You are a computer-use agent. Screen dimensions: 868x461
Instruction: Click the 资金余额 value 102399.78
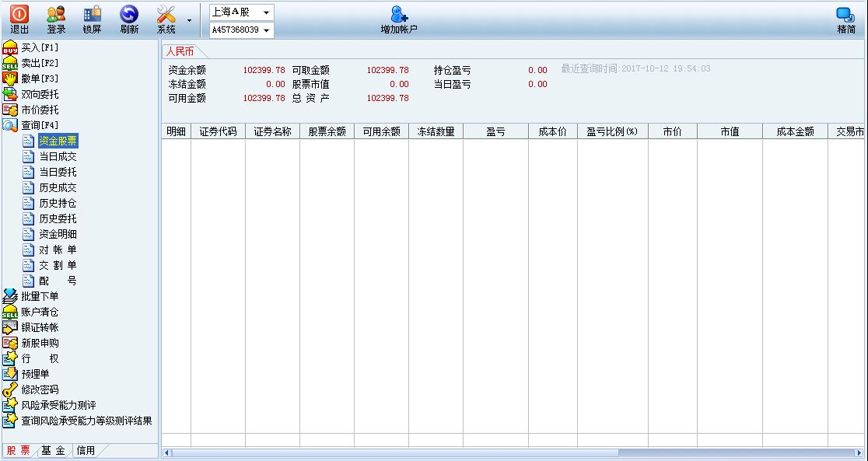tap(264, 70)
